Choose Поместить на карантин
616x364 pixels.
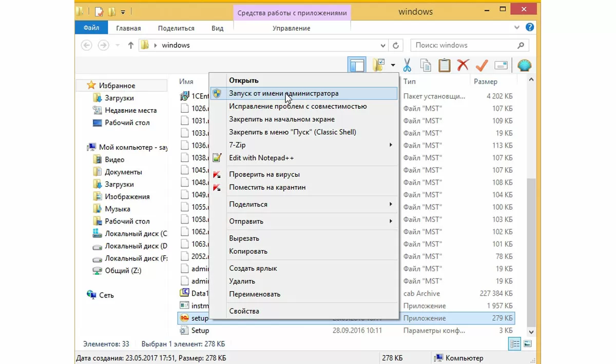(304, 187)
